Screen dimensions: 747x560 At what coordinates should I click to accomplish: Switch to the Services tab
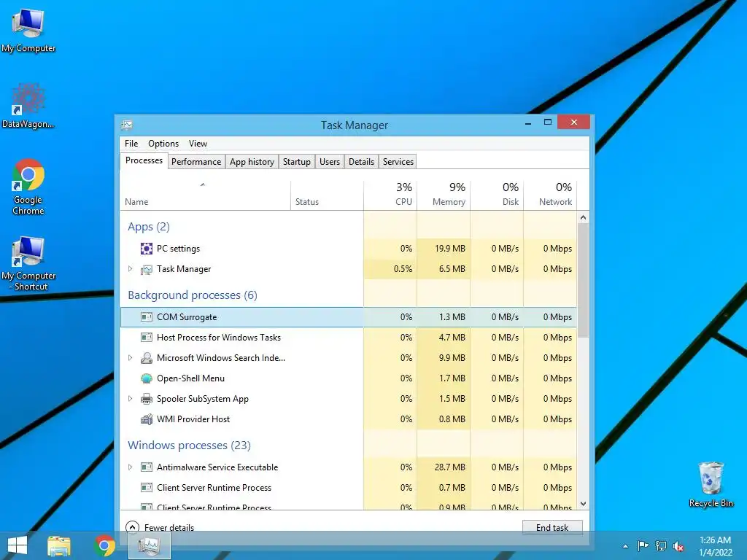[x=398, y=161]
